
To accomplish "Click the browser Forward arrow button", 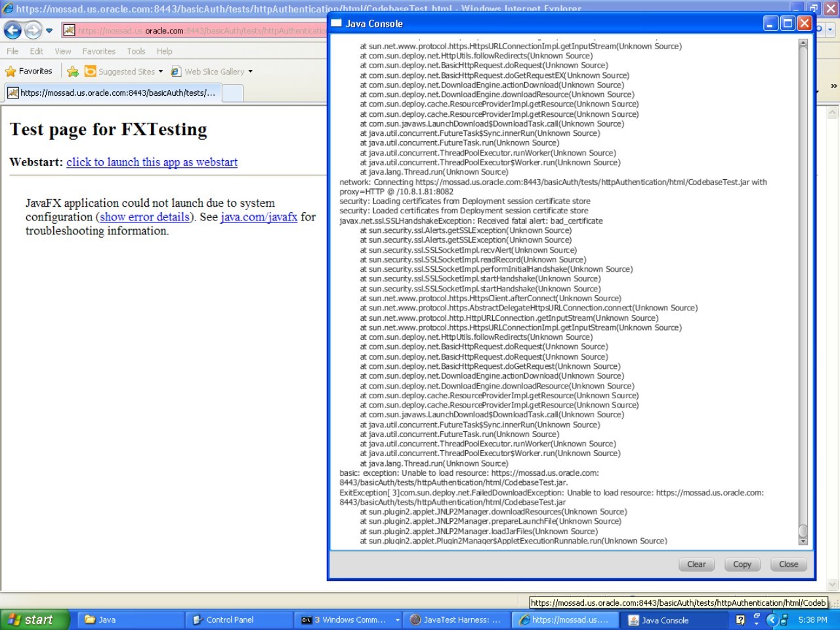I will [33, 30].
